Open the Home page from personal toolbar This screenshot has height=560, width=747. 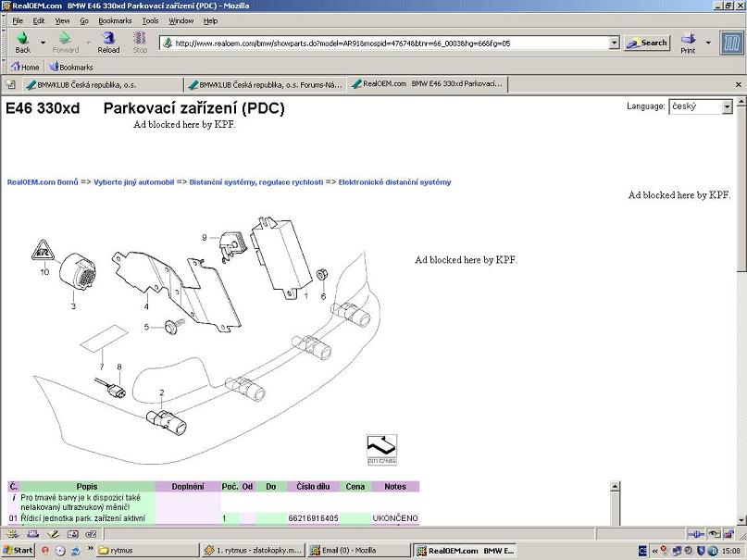pos(25,68)
